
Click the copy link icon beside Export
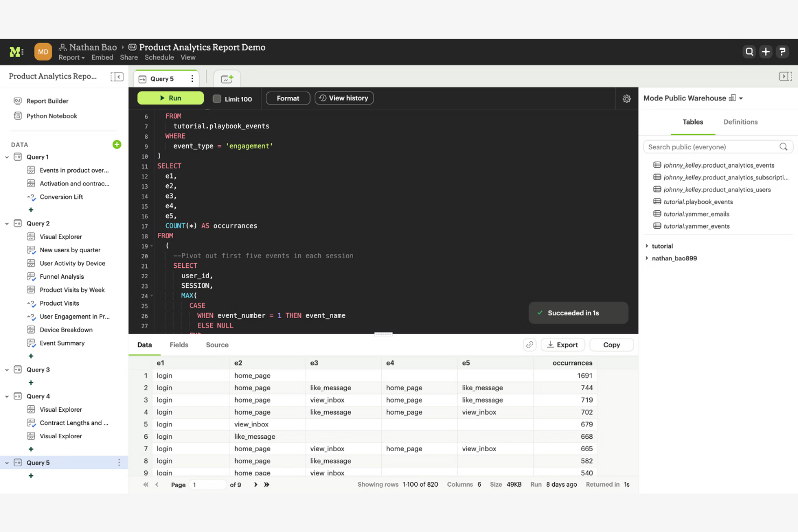pos(529,345)
